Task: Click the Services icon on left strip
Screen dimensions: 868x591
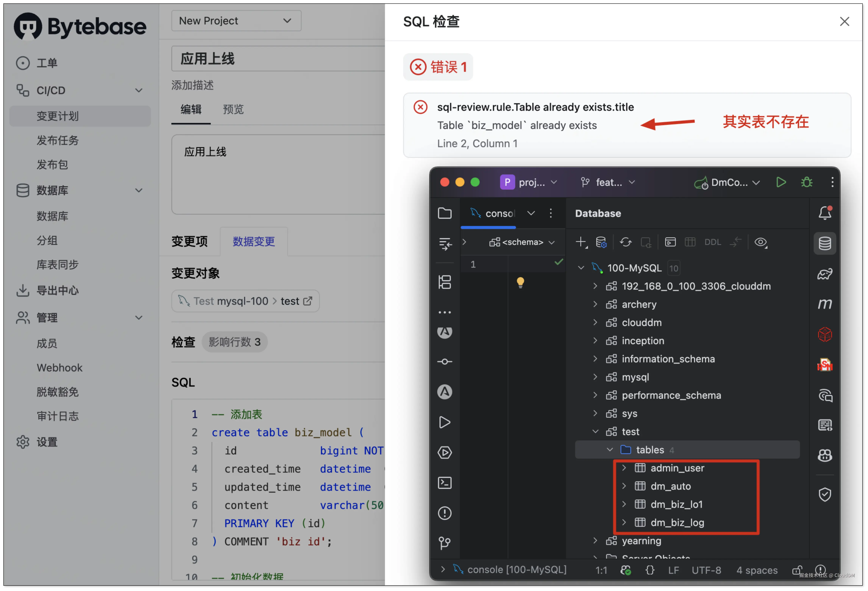Action: (444, 453)
